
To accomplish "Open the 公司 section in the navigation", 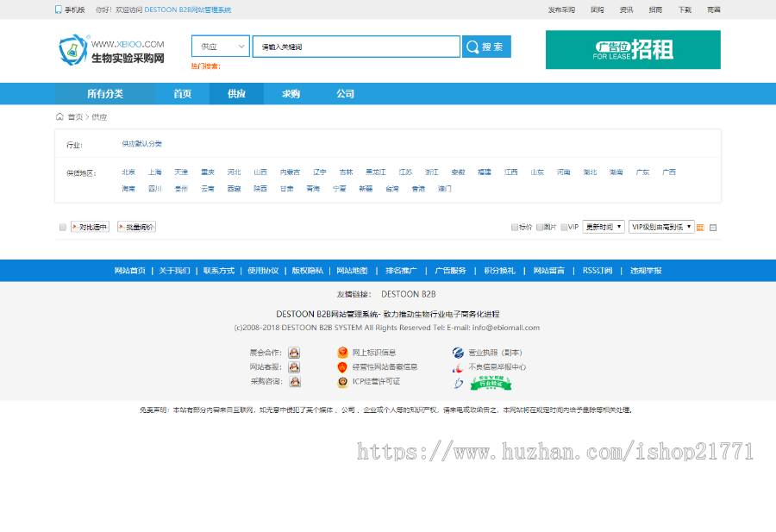I will 346,94.
